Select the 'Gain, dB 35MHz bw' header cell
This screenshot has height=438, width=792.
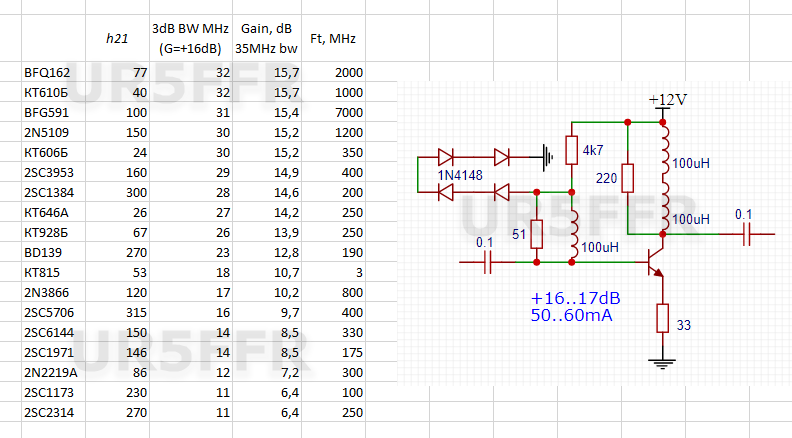(267, 38)
